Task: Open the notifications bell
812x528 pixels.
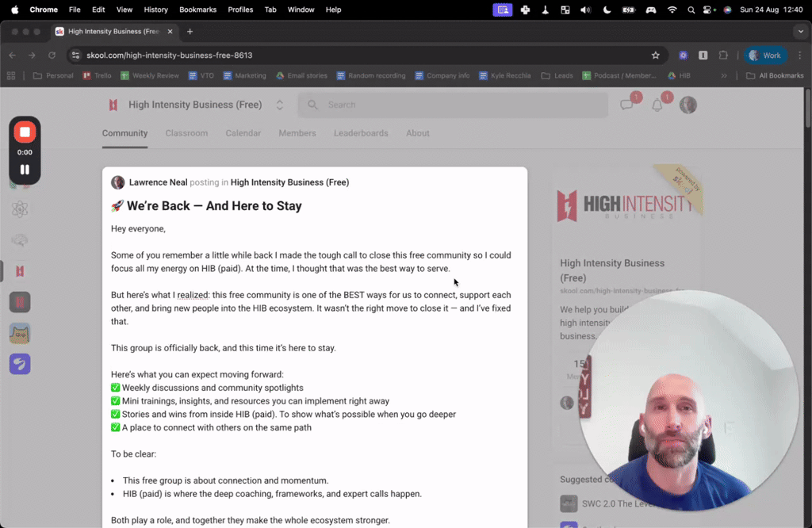Action: coord(657,105)
